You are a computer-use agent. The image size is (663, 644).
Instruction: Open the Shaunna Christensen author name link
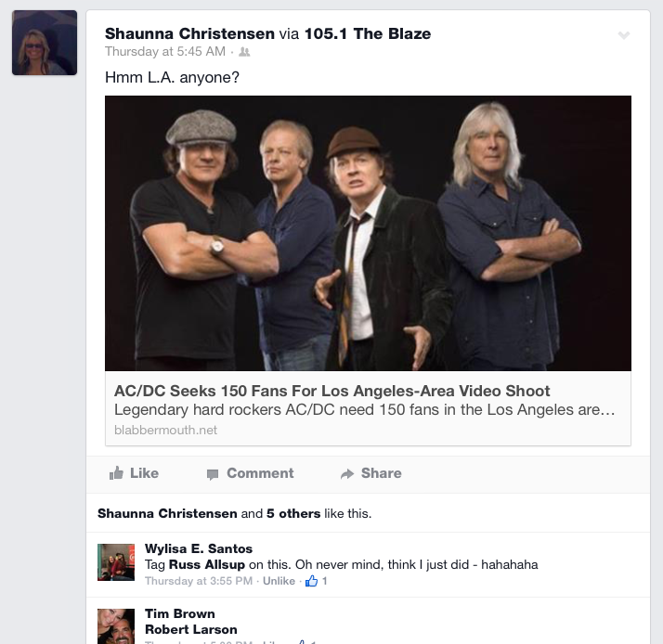point(189,33)
